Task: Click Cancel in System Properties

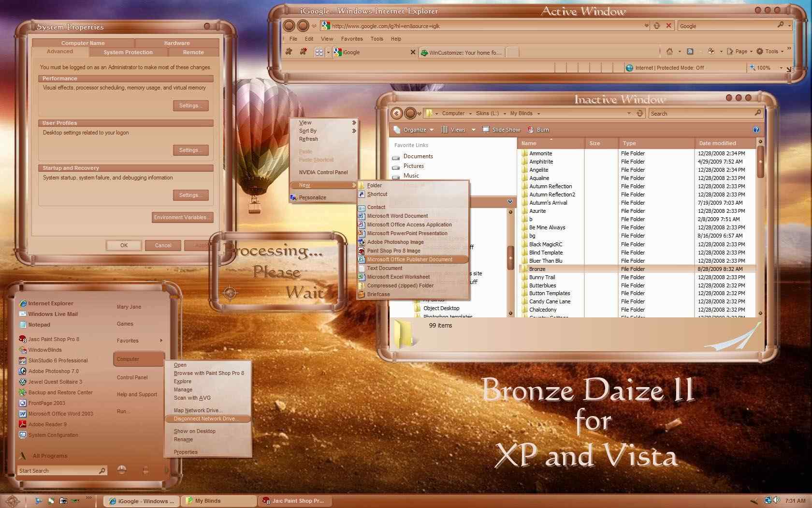Action: pyautogui.click(x=163, y=245)
